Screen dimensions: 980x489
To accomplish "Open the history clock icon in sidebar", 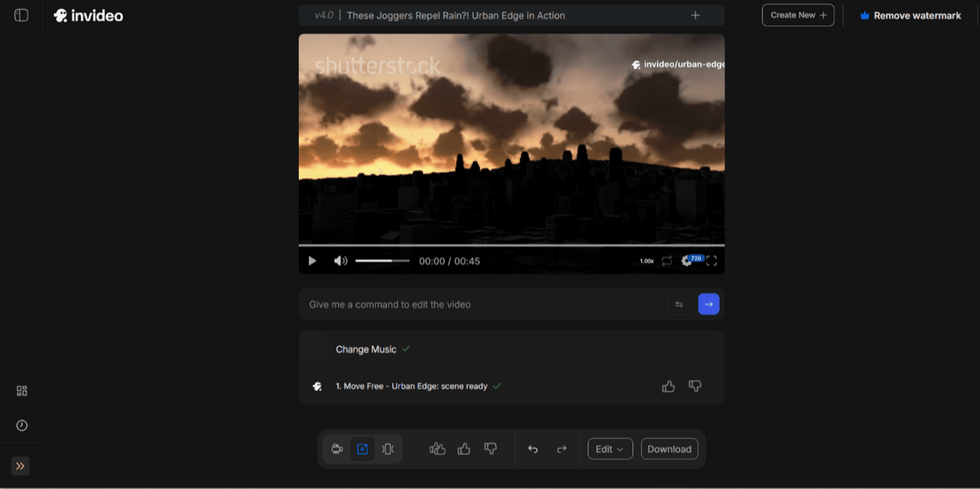I will pos(22,425).
